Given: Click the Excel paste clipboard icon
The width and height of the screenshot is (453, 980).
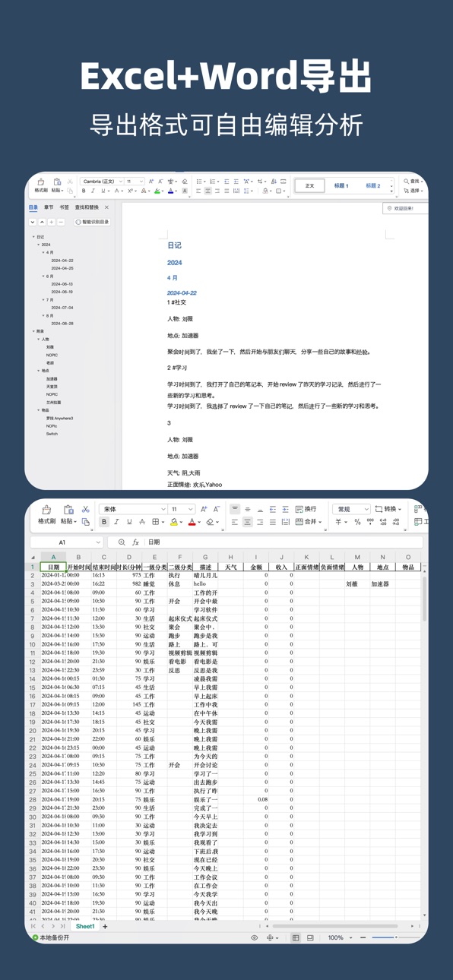Looking at the screenshot, I should point(68,510).
